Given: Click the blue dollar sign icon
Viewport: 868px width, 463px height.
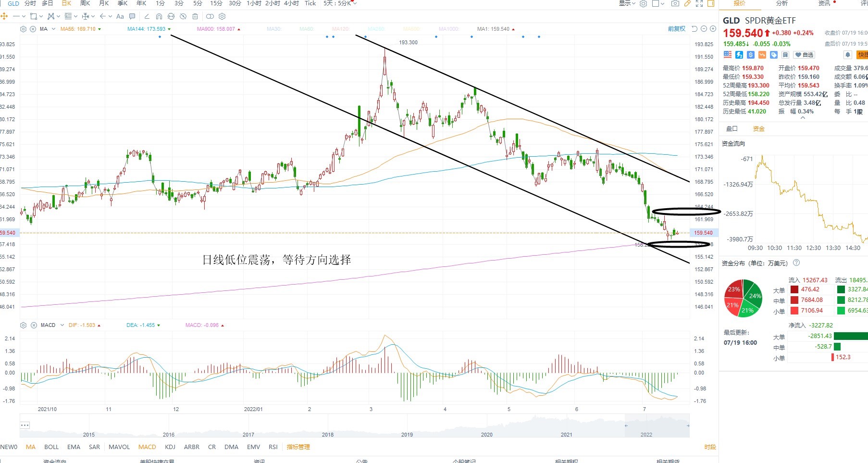Looking at the screenshot, I should click(x=751, y=55).
